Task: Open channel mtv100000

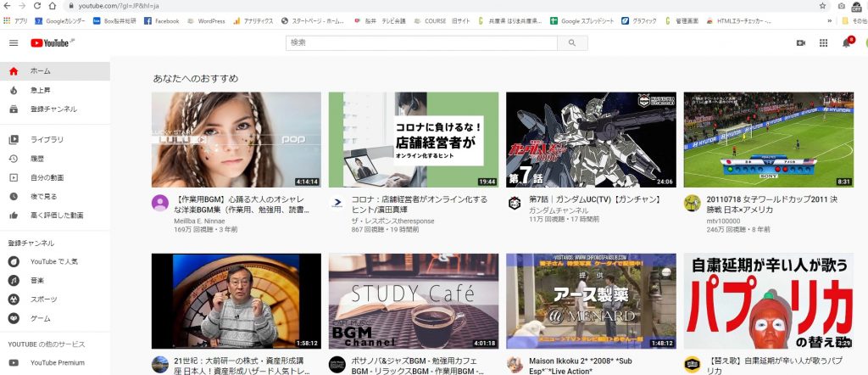Action: coord(723,221)
